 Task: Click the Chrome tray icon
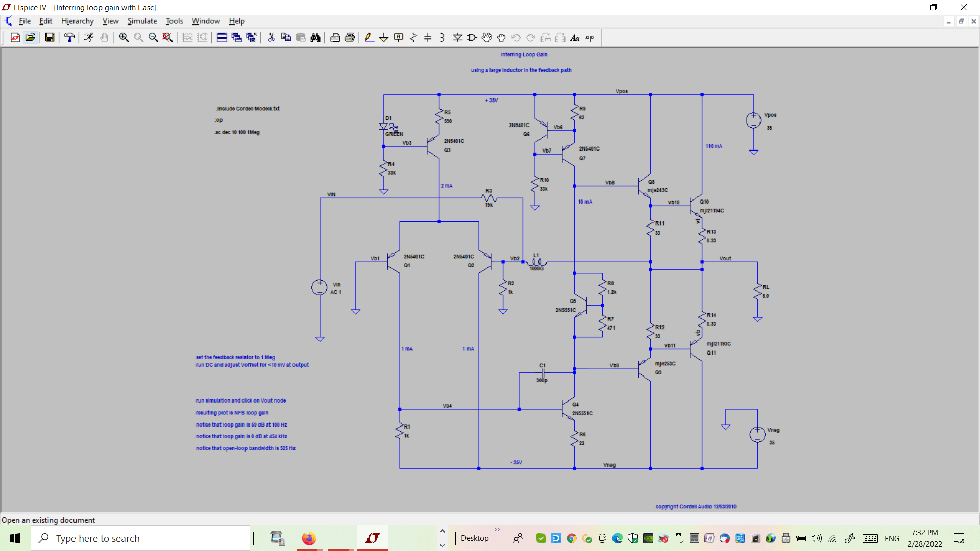[572, 538]
